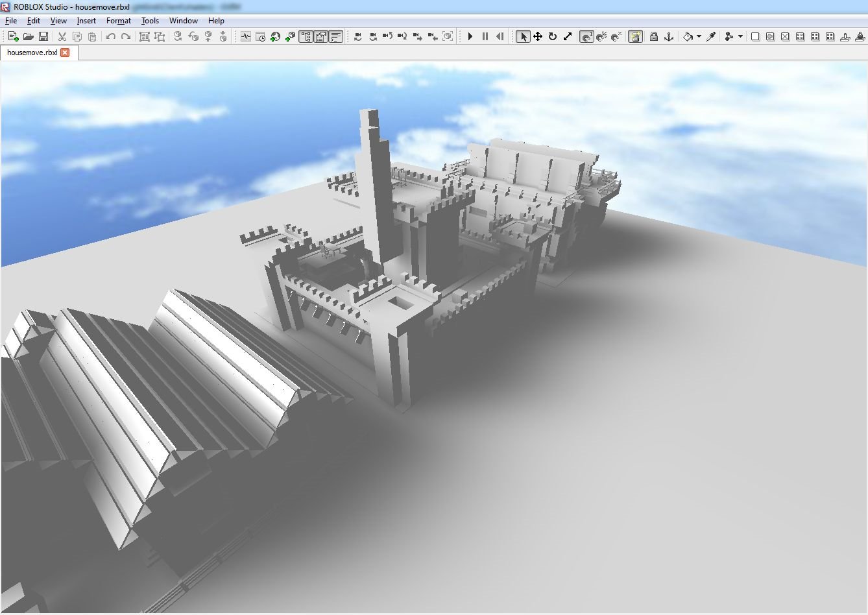868x615 pixels.
Task: Zoom camera to extents icon
Action: coord(448,37)
